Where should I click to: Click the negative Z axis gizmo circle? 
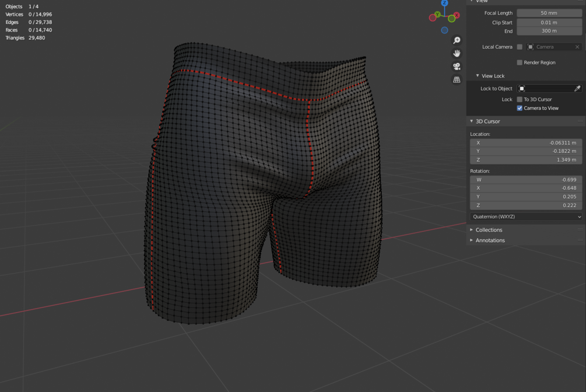(444, 30)
